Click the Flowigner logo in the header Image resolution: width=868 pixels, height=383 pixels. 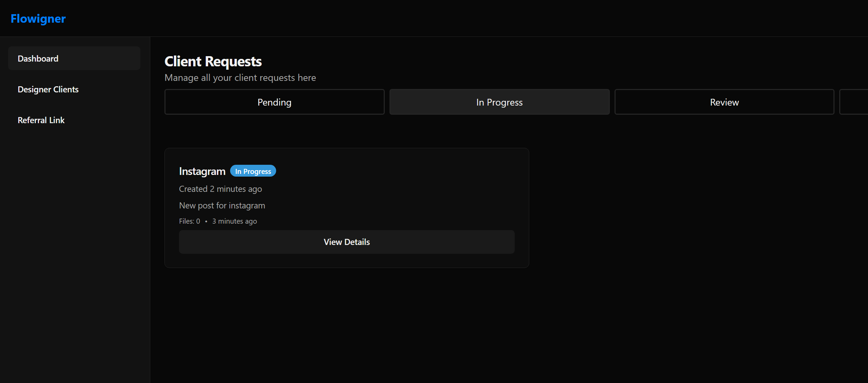pyautogui.click(x=38, y=19)
